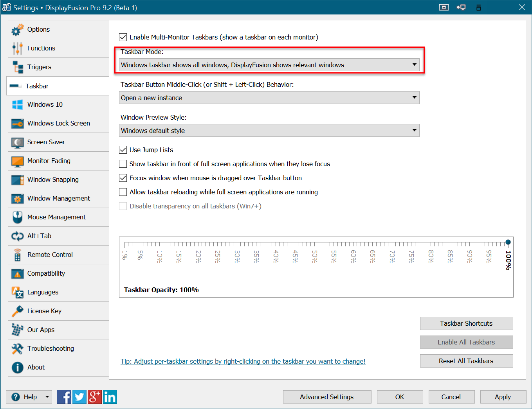Confirm with the OK button
This screenshot has height=409, width=532.
pos(400,397)
